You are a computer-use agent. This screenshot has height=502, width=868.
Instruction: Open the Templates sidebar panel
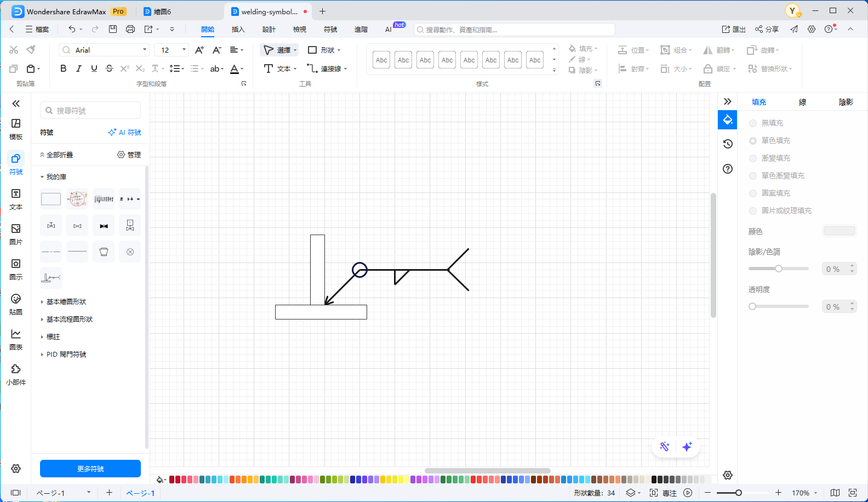16,129
